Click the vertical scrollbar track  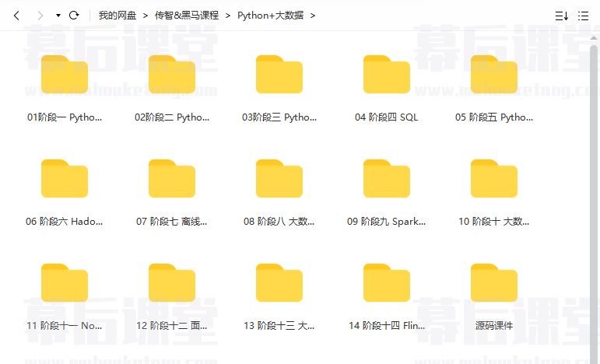click(x=594, y=203)
